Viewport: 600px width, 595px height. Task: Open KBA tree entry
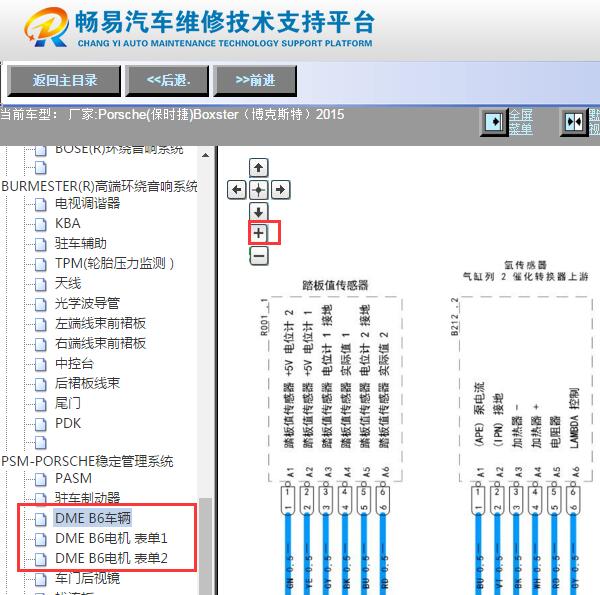[x=68, y=223]
